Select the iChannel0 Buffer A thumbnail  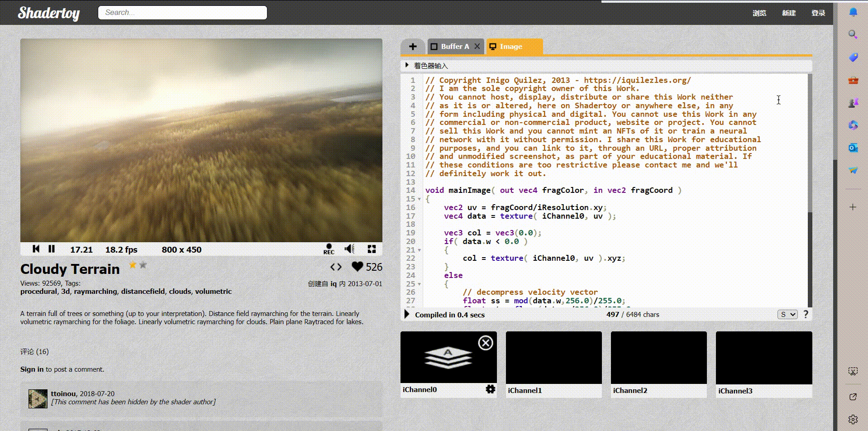448,357
